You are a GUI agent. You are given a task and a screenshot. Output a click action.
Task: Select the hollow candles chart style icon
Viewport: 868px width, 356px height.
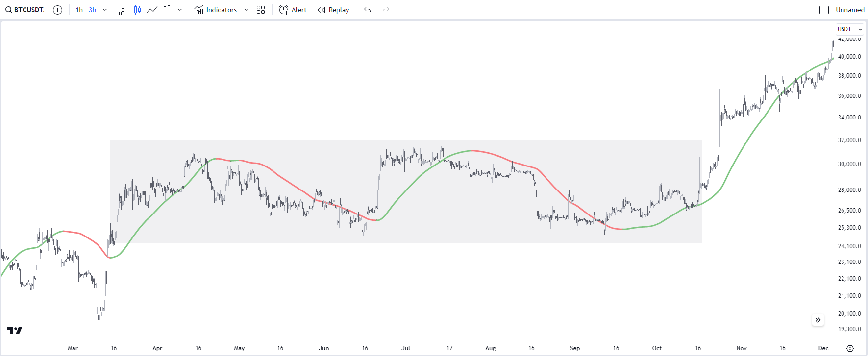[167, 9]
